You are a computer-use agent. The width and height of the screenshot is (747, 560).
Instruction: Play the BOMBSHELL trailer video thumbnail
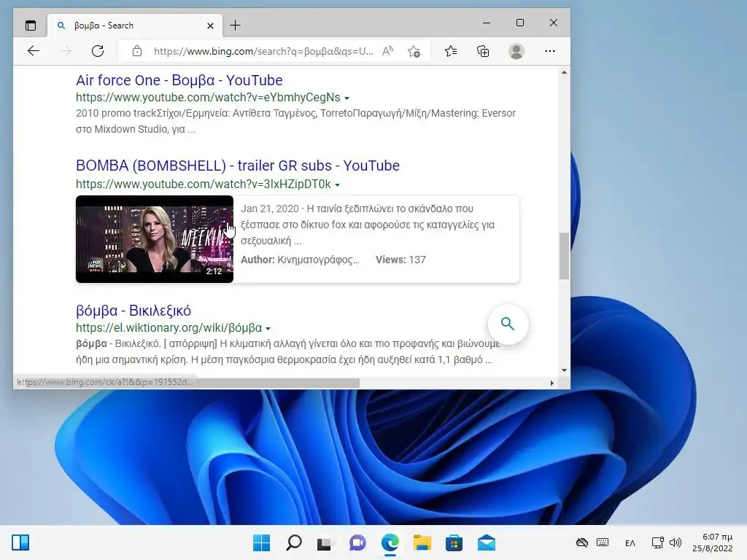point(155,239)
